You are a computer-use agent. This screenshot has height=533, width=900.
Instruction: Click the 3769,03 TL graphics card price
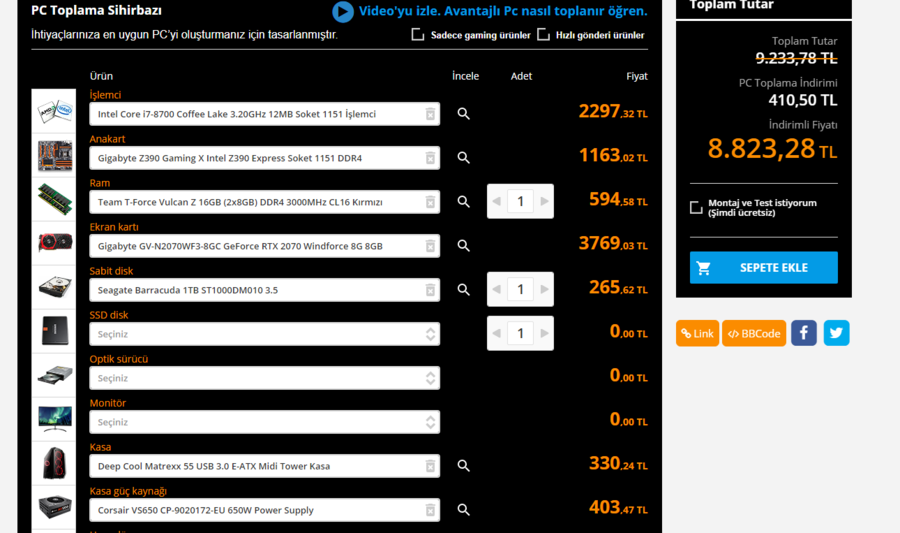pyautogui.click(x=613, y=243)
